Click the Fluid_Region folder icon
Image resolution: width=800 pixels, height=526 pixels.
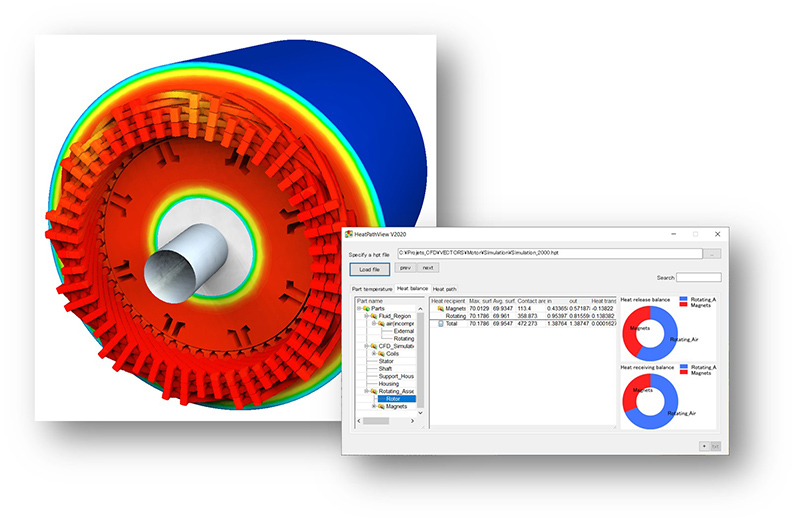pos(373,317)
